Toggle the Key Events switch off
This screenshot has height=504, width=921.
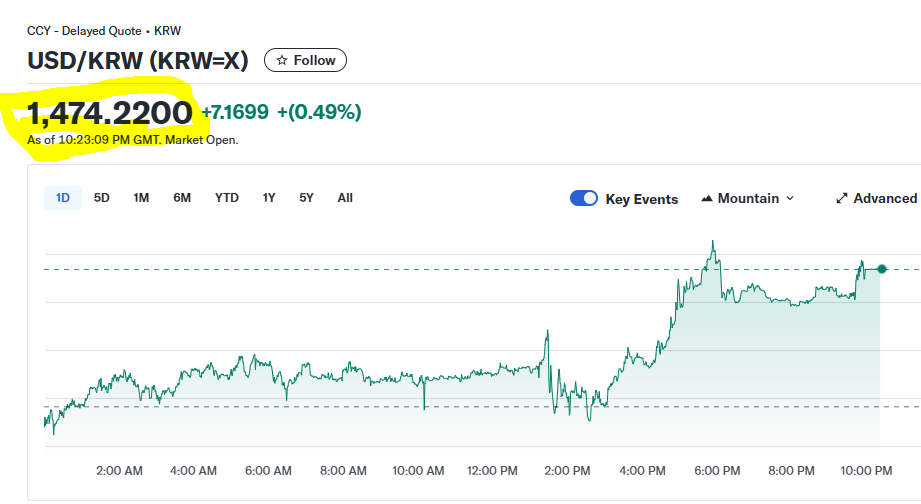click(584, 199)
